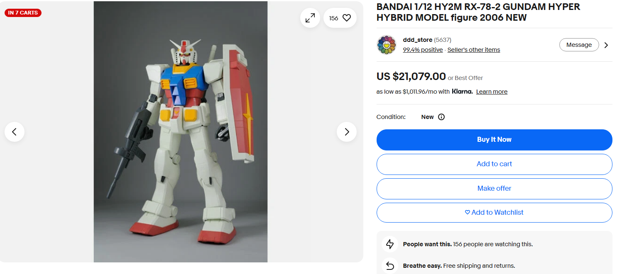The image size is (644, 274).
Task: Toggle Add to Watchlist heart button
Action: coord(494,212)
